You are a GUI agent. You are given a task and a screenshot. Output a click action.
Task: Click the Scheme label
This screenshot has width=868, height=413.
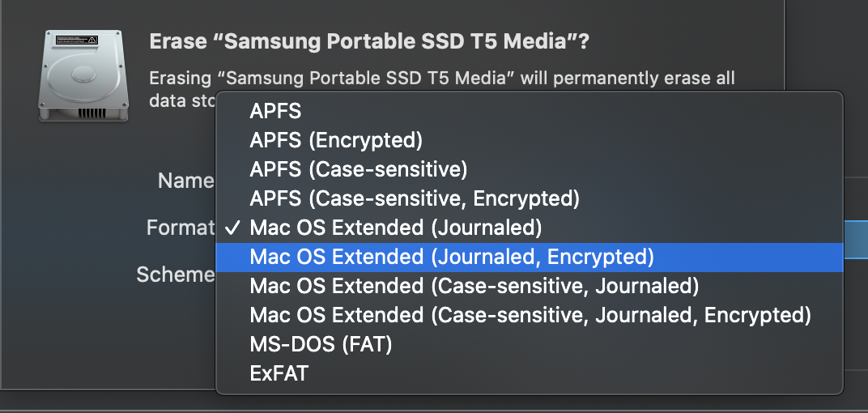[x=175, y=275]
